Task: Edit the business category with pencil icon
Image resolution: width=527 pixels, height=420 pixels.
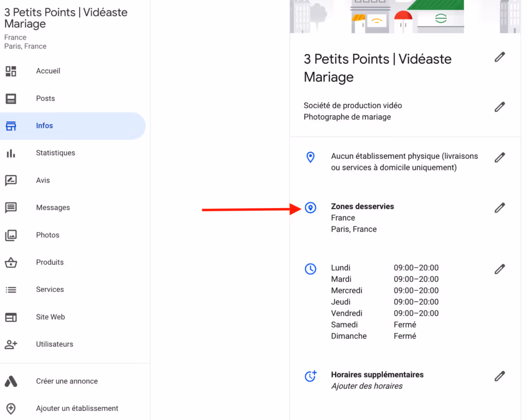Action: [x=500, y=107]
